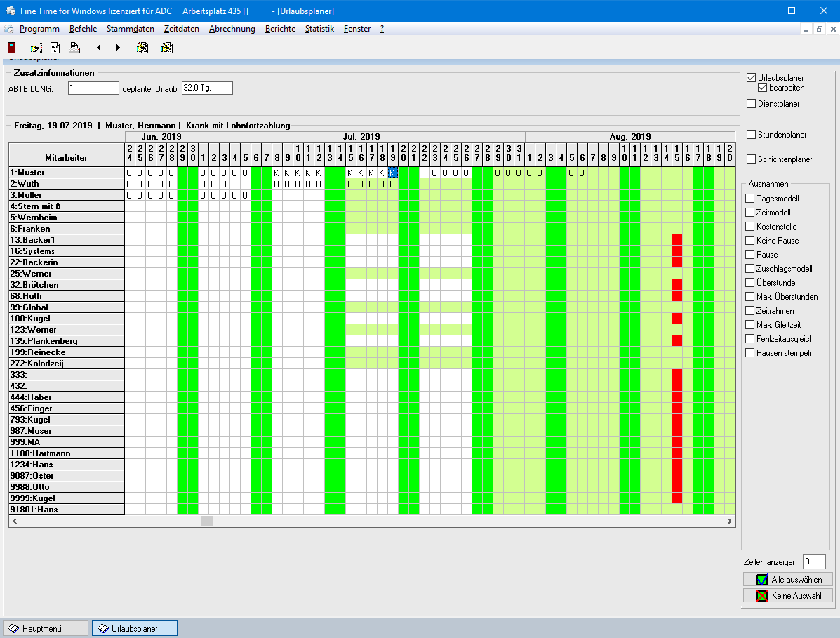Open the Abrechnung menu
840x638 pixels.
pyautogui.click(x=232, y=29)
